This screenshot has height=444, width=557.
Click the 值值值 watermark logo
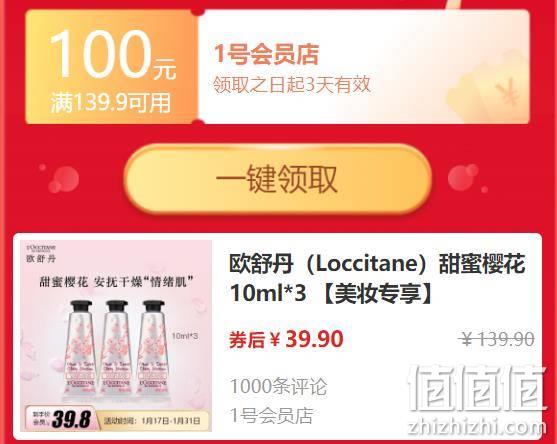point(476,387)
